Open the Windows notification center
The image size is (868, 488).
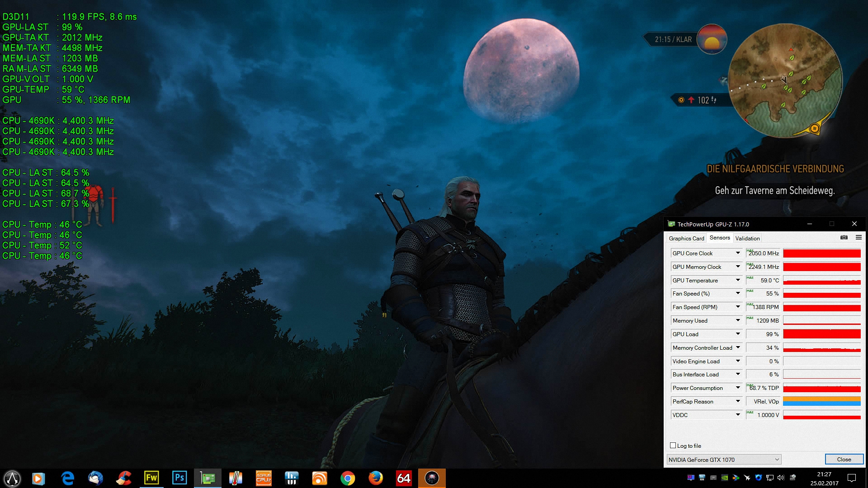[852, 478]
